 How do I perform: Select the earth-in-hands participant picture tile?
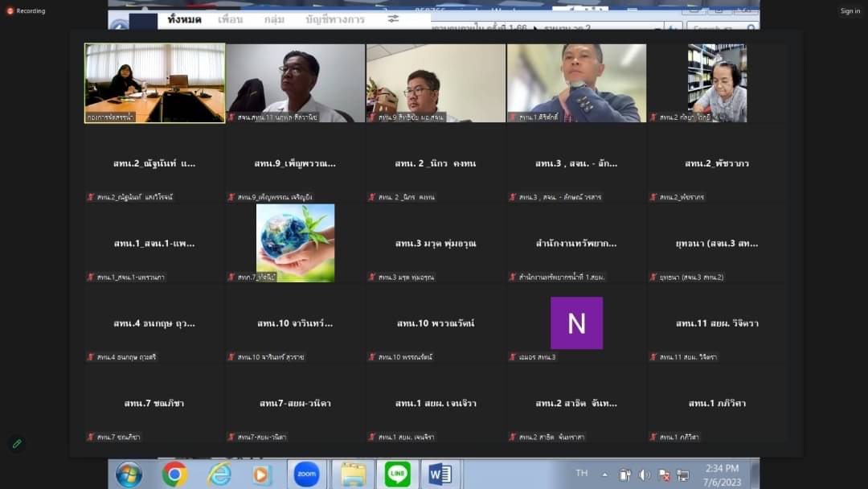point(295,243)
